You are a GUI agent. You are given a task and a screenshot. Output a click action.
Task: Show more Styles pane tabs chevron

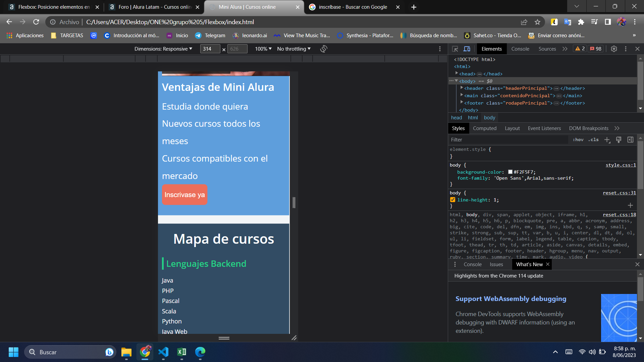pyautogui.click(x=617, y=128)
